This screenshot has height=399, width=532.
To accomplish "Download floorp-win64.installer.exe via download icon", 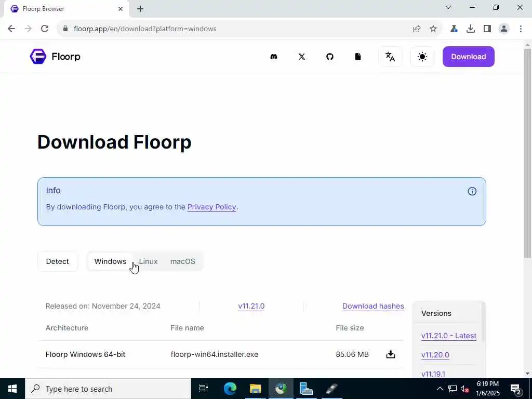I will 391,354.
